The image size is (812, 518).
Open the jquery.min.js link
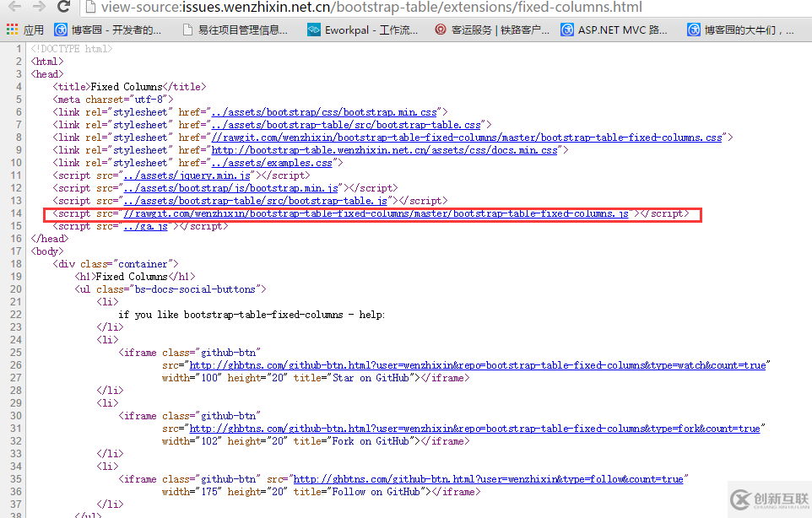coord(187,175)
